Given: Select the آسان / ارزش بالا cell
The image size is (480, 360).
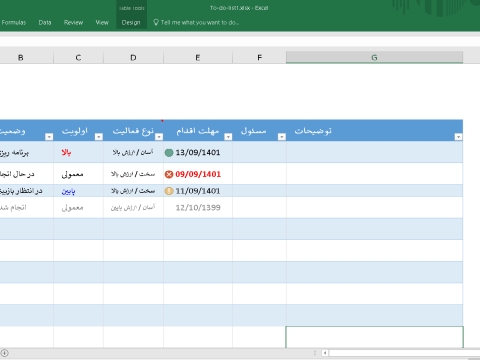Looking at the screenshot, I should pyautogui.click(x=133, y=152).
